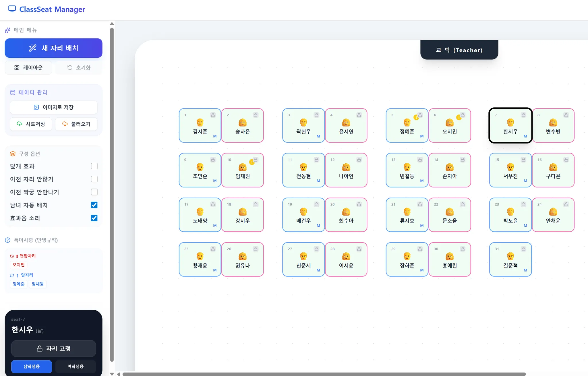The image size is (588, 376).
Task: Click the lock icon on seat 31 길준혁
Action: click(x=523, y=249)
